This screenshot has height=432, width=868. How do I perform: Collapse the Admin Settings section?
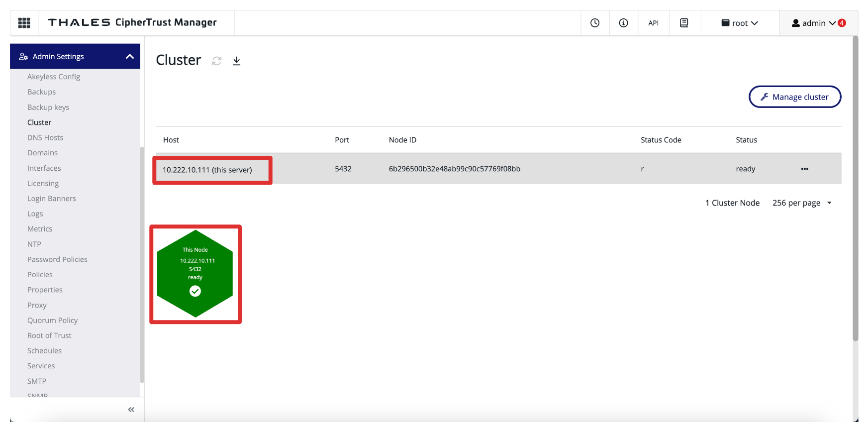click(130, 57)
